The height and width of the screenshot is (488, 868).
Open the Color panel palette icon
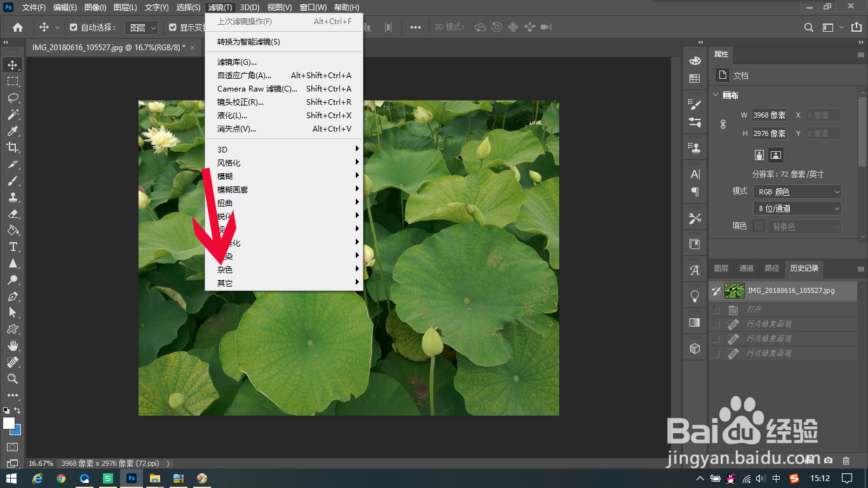[x=695, y=61]
